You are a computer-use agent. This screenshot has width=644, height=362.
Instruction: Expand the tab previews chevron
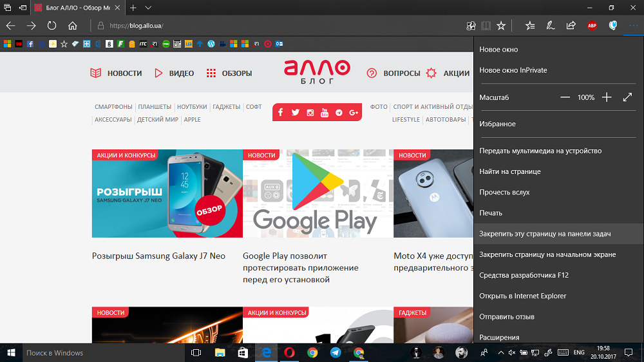tap(148, 8)
